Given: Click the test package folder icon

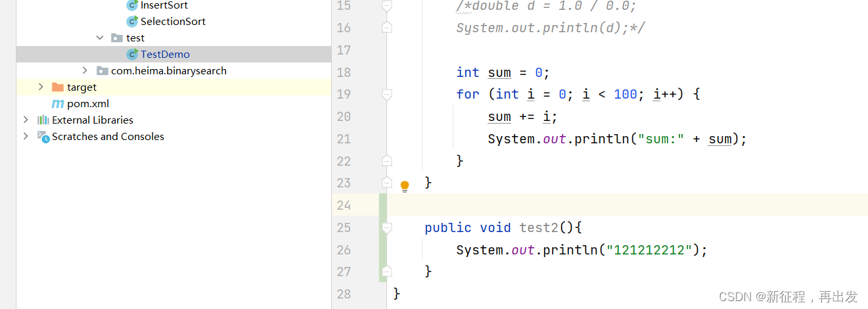Looking at the screenshot, I should pyautogui.click(x=117, y=38).
